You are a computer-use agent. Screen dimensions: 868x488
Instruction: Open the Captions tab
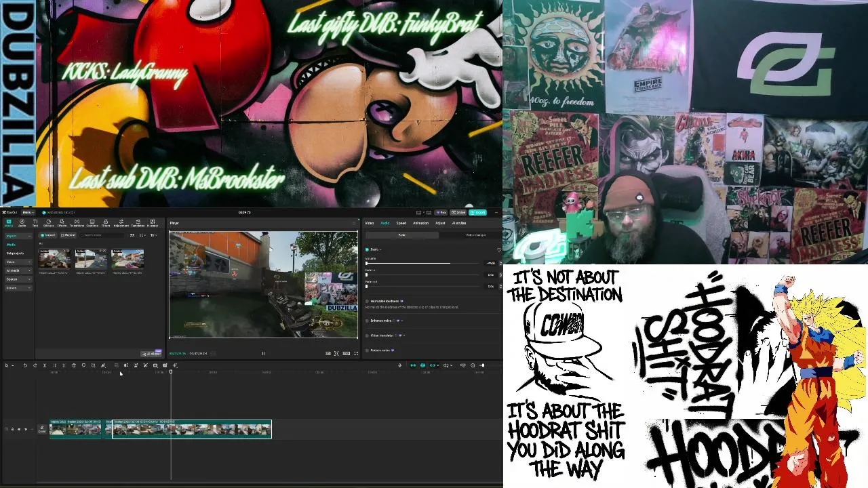tap(92, 224)
